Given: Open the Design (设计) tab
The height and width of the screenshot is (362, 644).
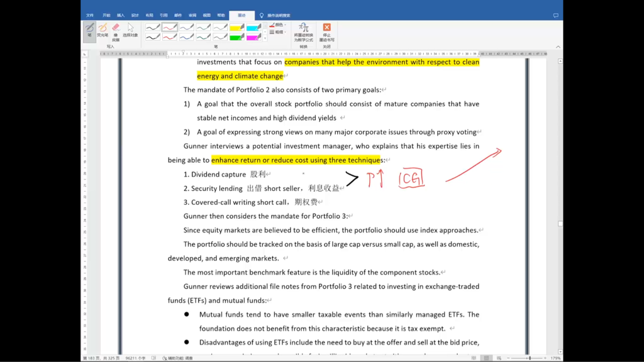Looking at the screenshot, I should 135,15.
